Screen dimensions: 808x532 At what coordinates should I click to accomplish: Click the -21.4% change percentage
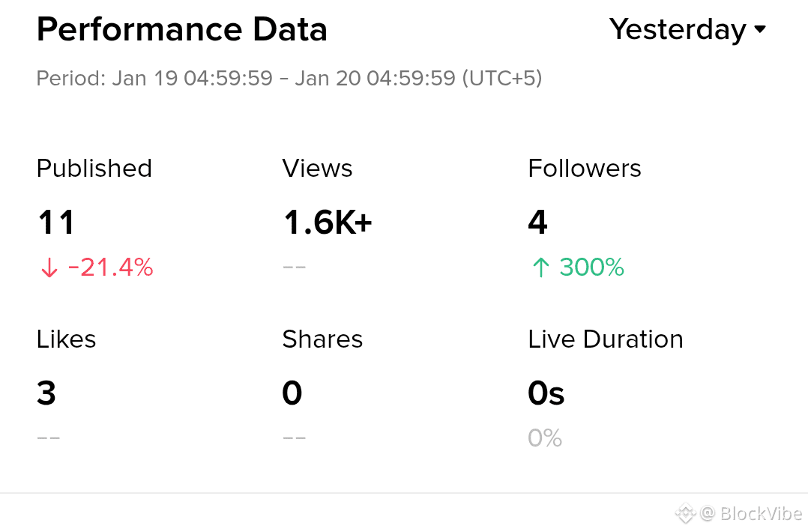[110, 267]
